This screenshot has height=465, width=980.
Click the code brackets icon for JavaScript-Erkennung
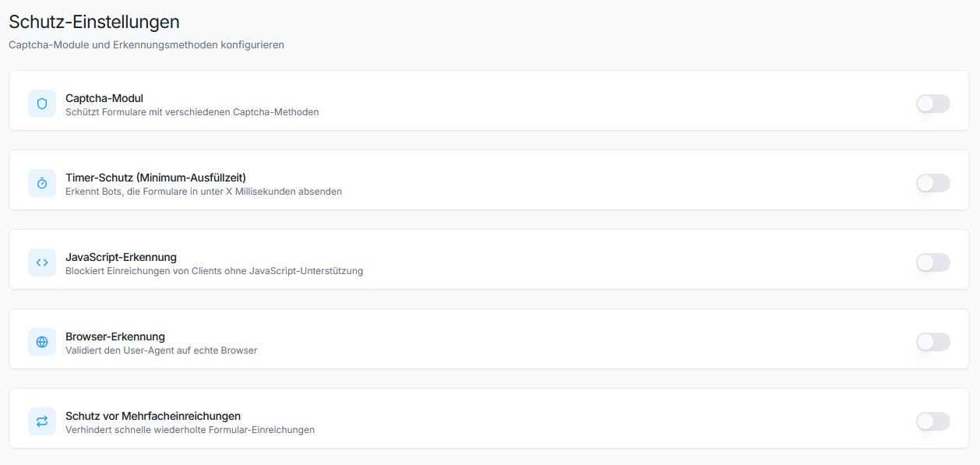click(x=42, y=262)
